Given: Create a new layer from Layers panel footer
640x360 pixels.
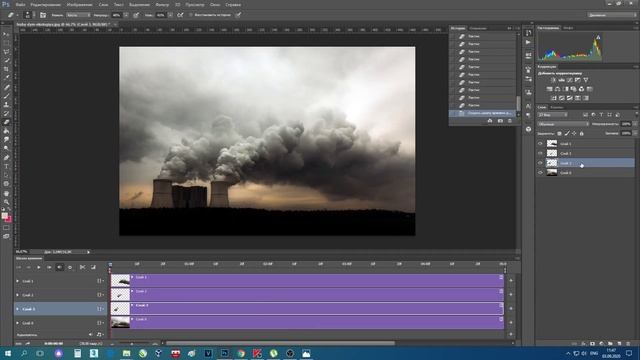Looking at the screenshot, I should pos(619,344).
